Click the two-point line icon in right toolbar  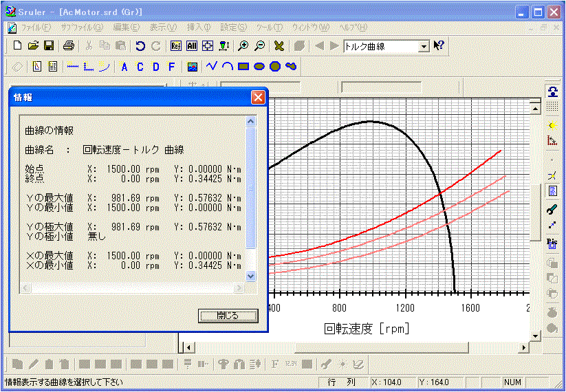pos(552,226)
